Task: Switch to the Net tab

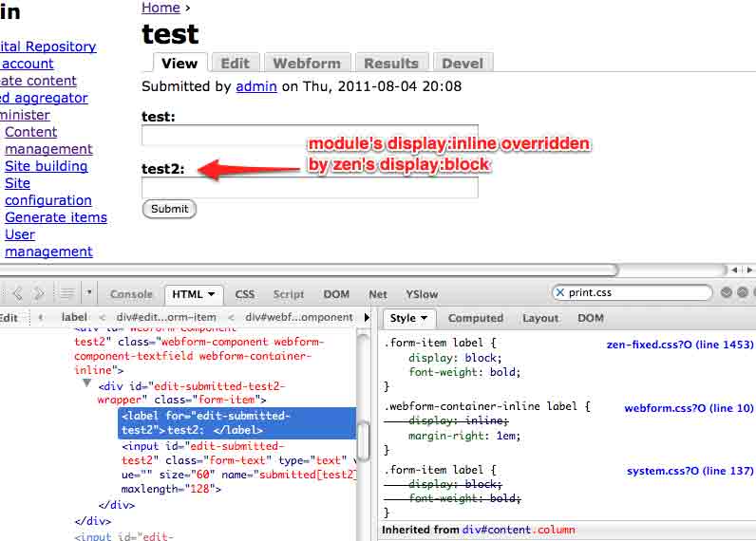Action: click(377, 294)
